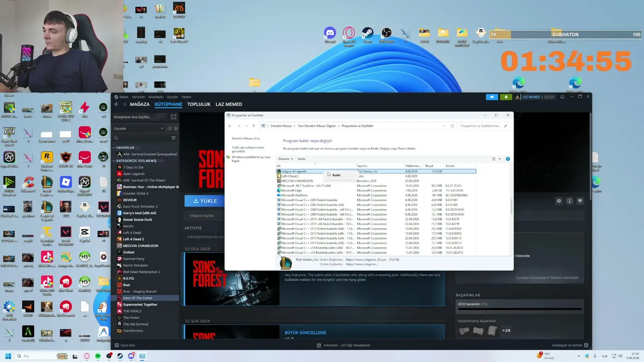
Task: Switch to the TOPLULUK tab
Action: pyautogui.click(x=199, y=104)
